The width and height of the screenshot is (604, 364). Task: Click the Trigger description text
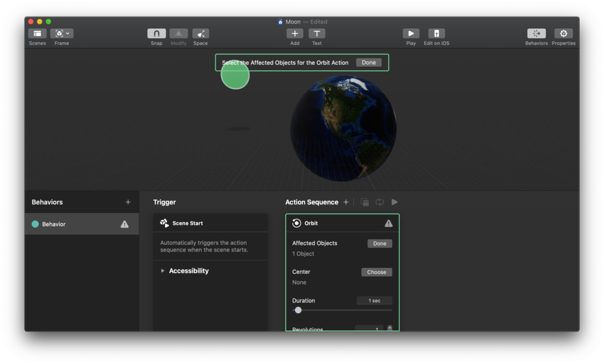coord(204,246)
